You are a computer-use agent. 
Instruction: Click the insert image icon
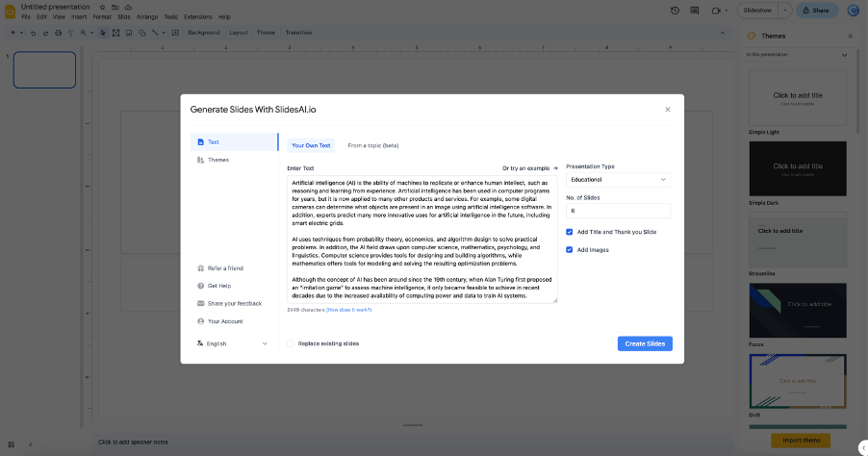pos(129,34)
